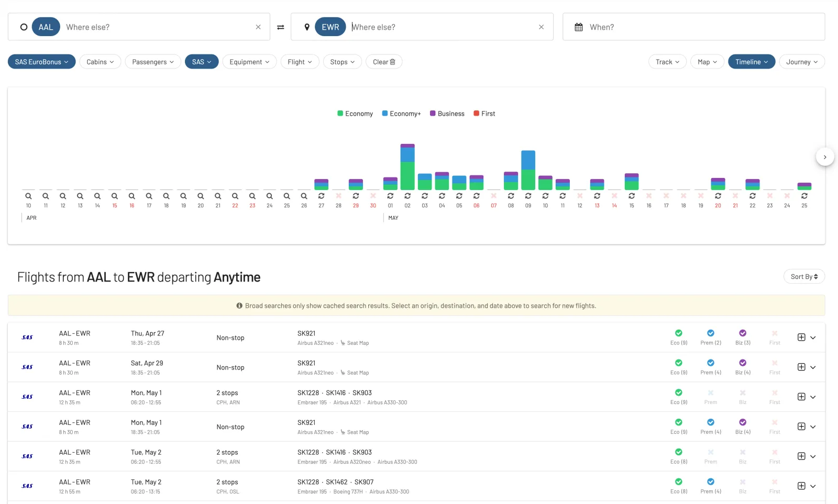Image resolution: width=838 pixels, height=504 pixels.
Task: Select Prem (4) on Sat, Apr 29 flight
Action: [711, 367]
